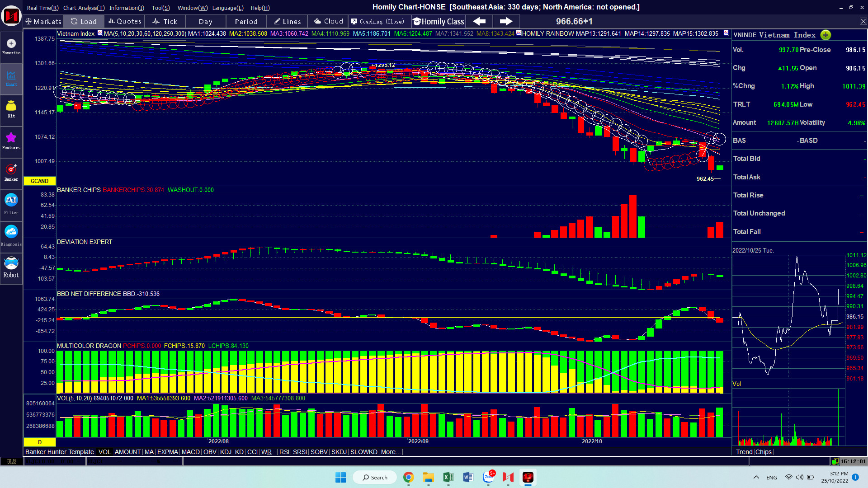Open the Chart Analysis menu
This screenshot has width=868, height=488.
(x=84, y=8)
